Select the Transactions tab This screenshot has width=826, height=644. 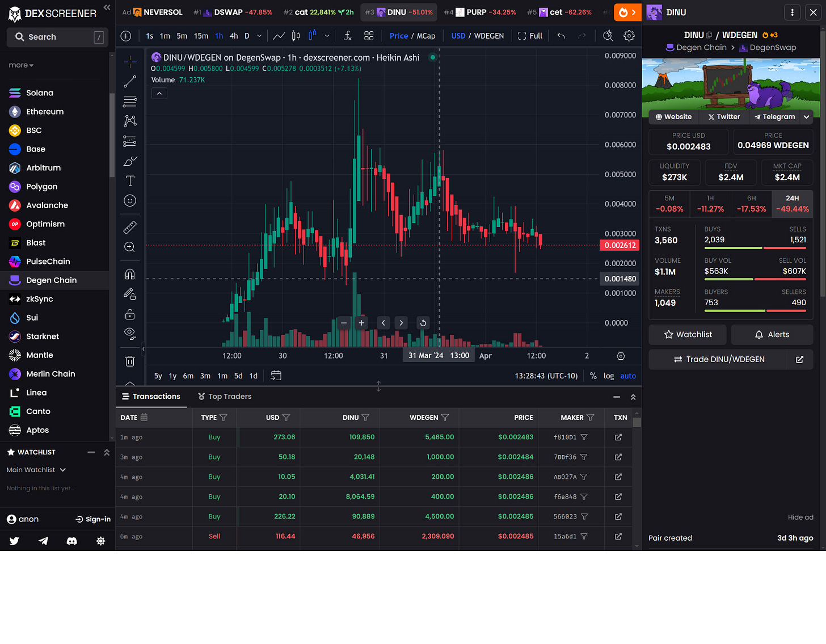click(151, 397)
